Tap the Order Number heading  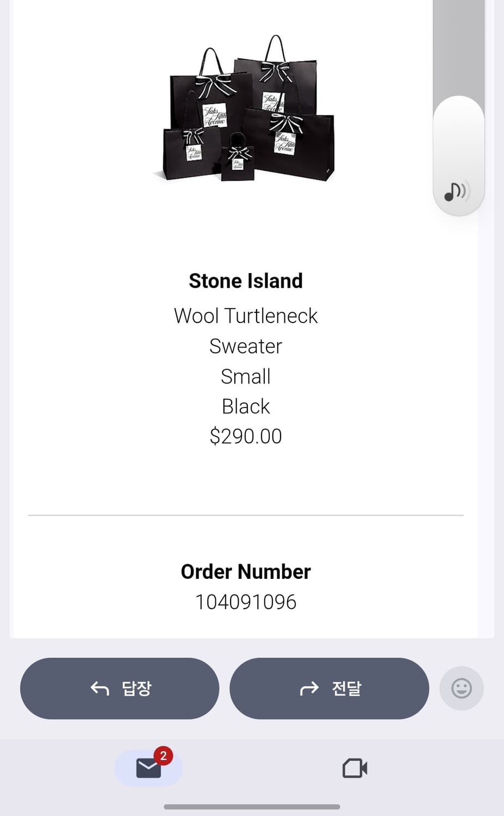coord(246,572)
